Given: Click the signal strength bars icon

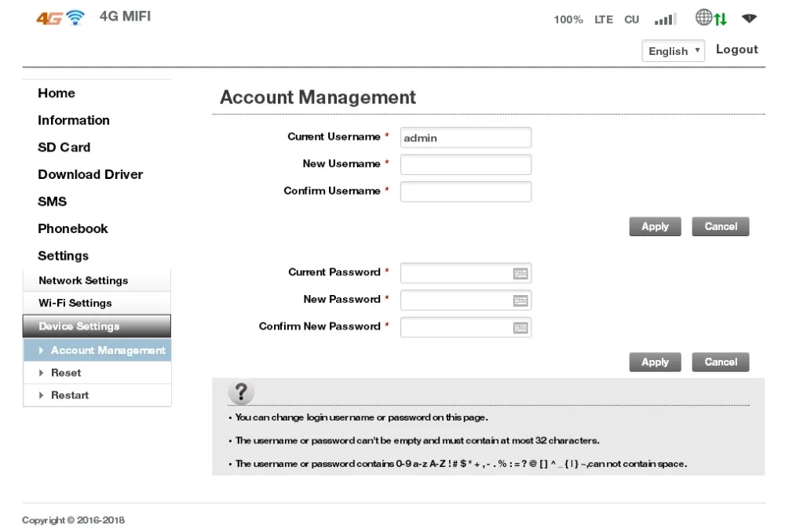Looking at the screenshot, I should coord(666,20).
